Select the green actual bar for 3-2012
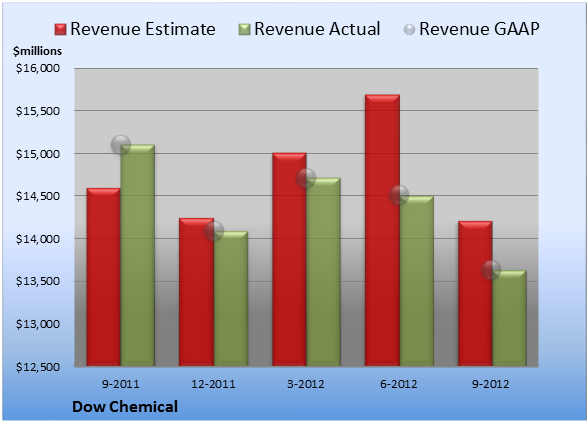The image size is (588, 422). (x=323, y=272)
